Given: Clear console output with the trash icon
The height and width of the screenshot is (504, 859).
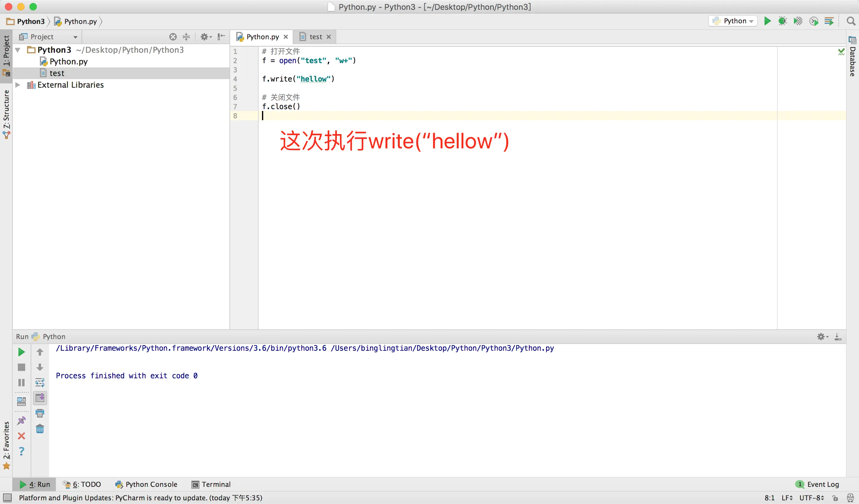Looking at the screenshot, I should tap(40, 428).
